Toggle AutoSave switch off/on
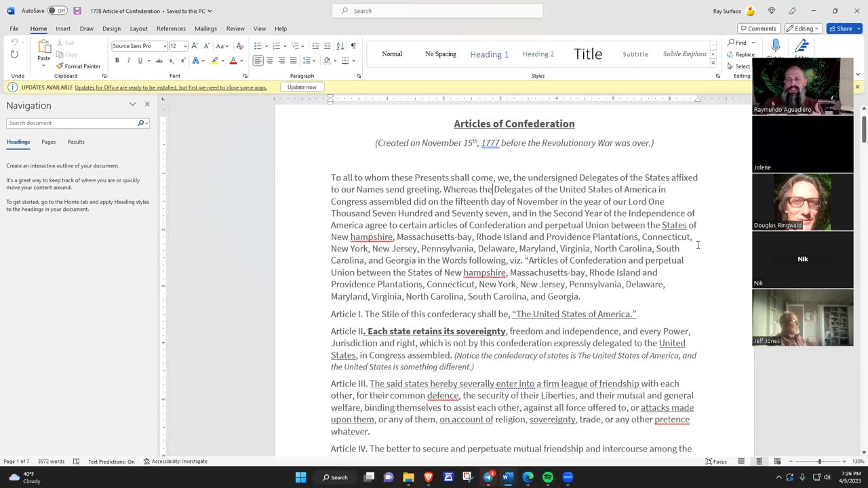This screenshot has width=868, height=488. click(x=57, y=11)
